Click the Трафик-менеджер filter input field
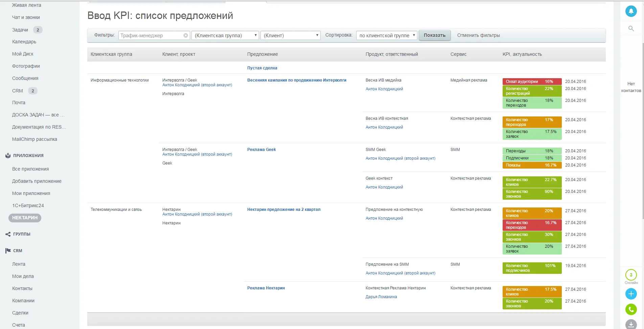 pos(151,36)
